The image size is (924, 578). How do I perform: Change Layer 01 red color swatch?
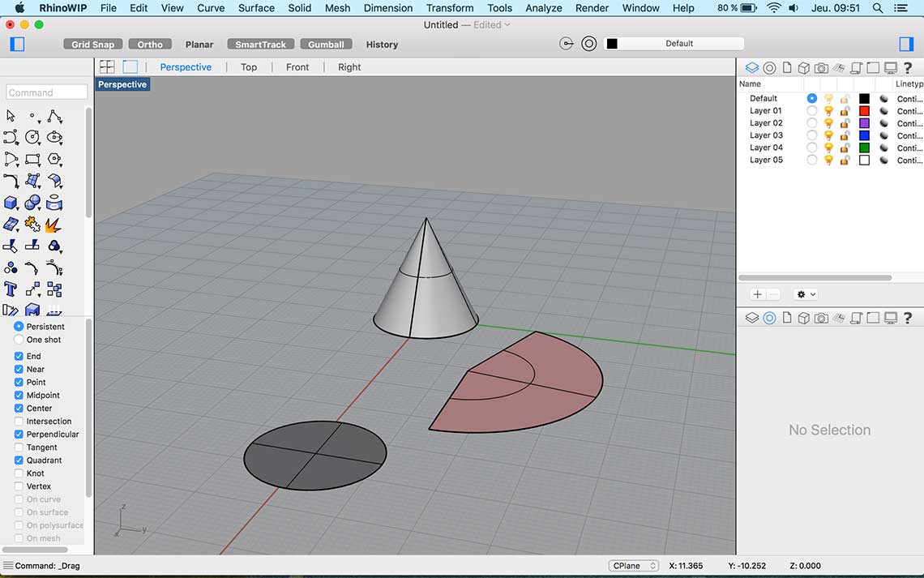click(x=864, y=111)
